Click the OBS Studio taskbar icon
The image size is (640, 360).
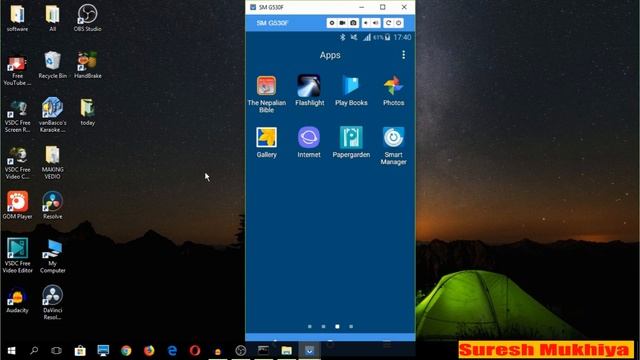coord(241,350)
